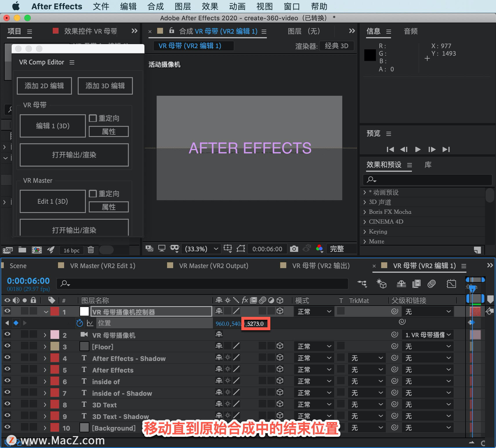Image resolution: width=496 pixels, height=448 pixels.
Task: Click Edit 1 (3D) button
Action: tap(53, 201)
